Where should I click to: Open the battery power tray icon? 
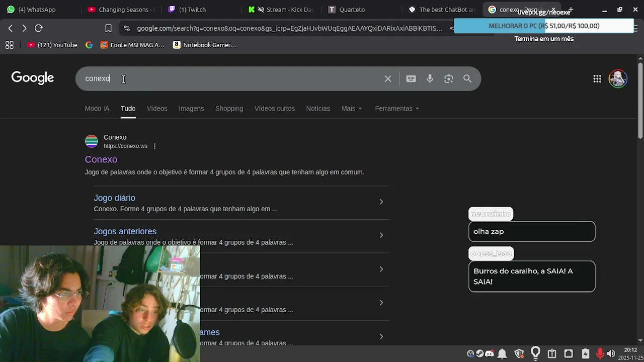[585, 353]
